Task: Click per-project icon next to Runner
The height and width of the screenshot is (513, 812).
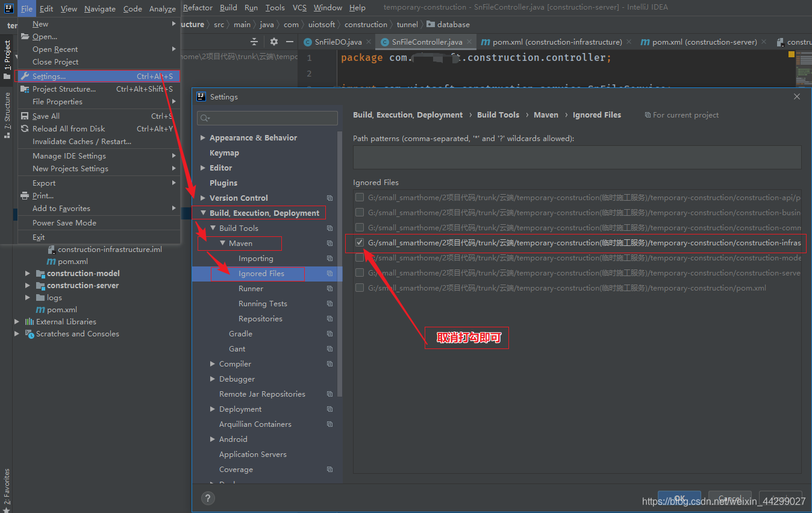Action: click(x=329, y=288)
